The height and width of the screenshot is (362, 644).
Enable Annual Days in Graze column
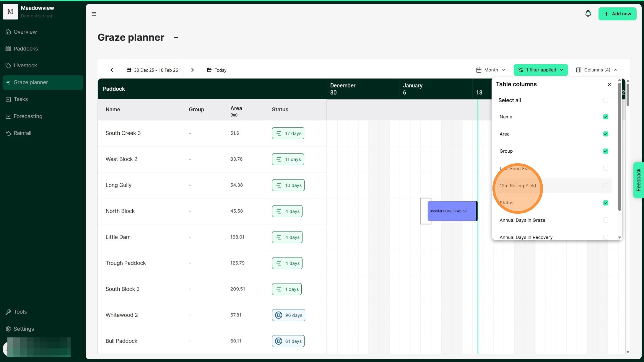pos(606,220)
